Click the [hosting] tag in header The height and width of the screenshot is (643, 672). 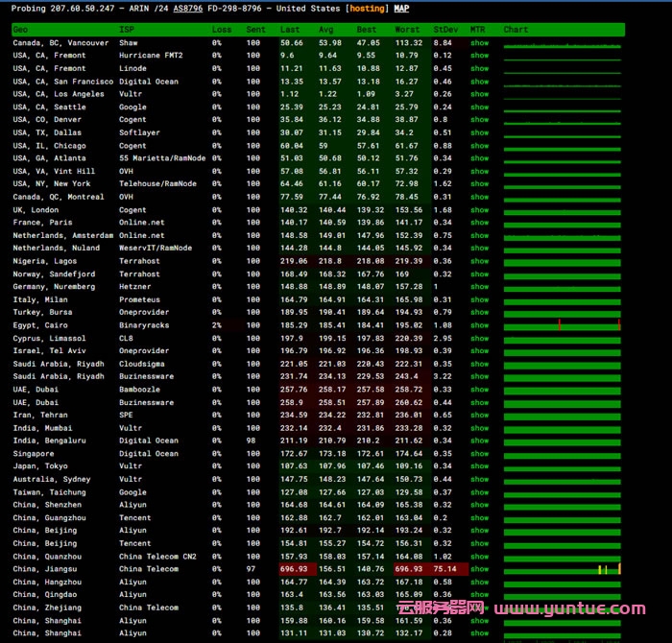click(x=369, y=8)
